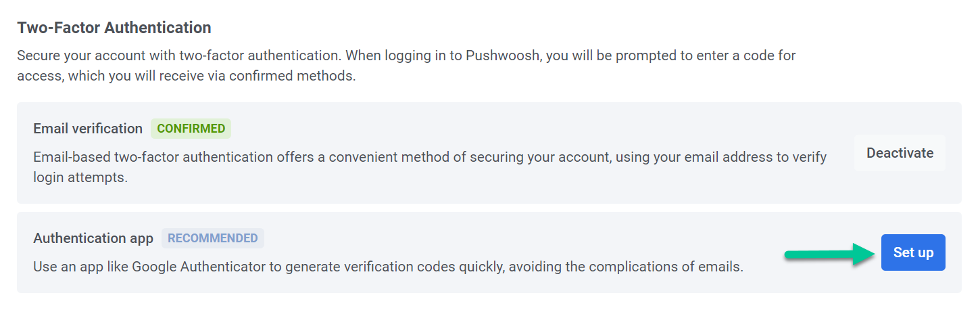Click the Deactivate button for email verification
This screenshot has width=980, height=310.
coord(900,153)
